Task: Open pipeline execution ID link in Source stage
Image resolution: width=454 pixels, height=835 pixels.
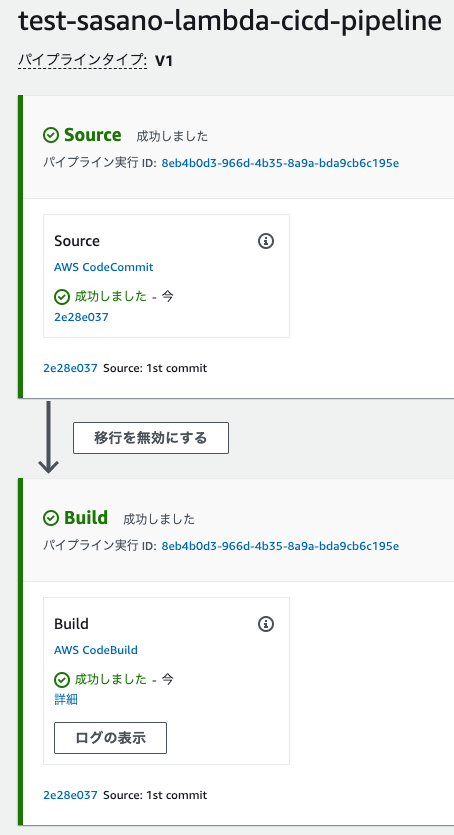Action: click(x=280, y=163)
